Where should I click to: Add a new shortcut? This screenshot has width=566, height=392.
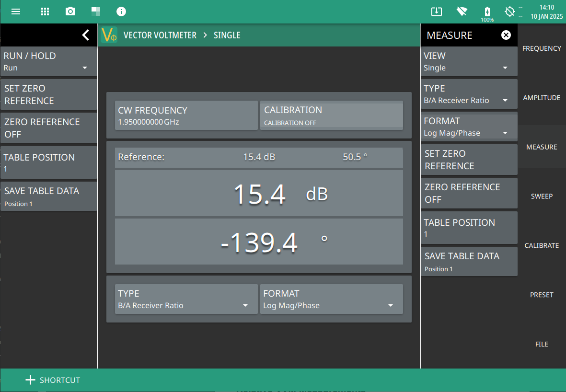53,380
